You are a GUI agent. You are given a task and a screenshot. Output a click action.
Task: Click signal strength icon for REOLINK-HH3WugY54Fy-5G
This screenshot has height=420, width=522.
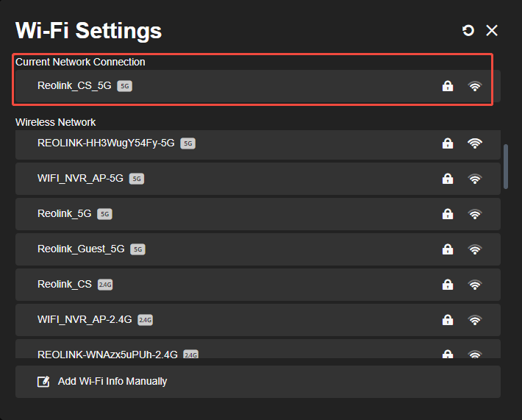[475, 143]
